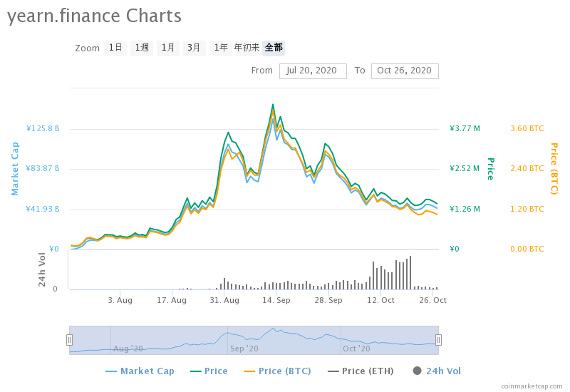Select the 1月 zoom range
Viewport: 570px width, 392px height.
pyautogui.click(x=168, y=48)
